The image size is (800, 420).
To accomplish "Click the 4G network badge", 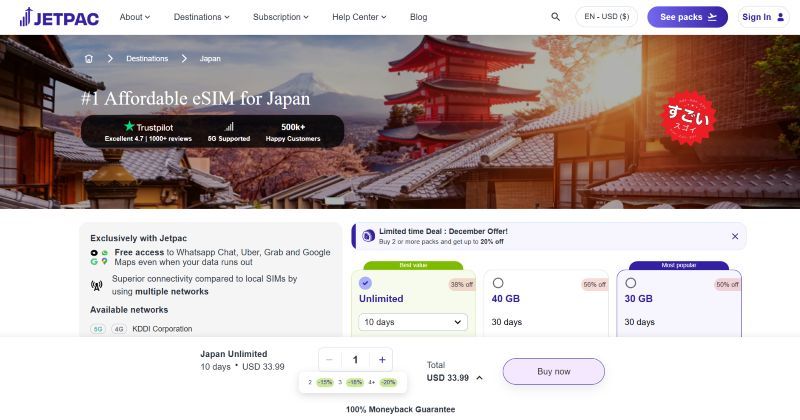I will [x=119, y=329].
